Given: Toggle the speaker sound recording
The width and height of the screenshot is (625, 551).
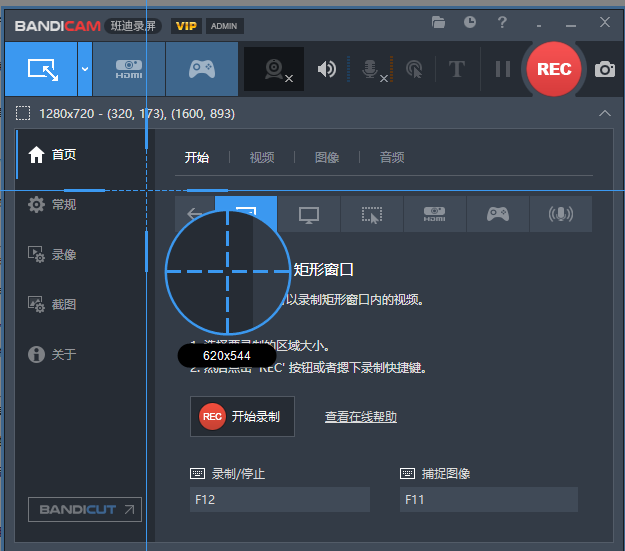Looking at the screenshot, I should click(x=327, y=69).
